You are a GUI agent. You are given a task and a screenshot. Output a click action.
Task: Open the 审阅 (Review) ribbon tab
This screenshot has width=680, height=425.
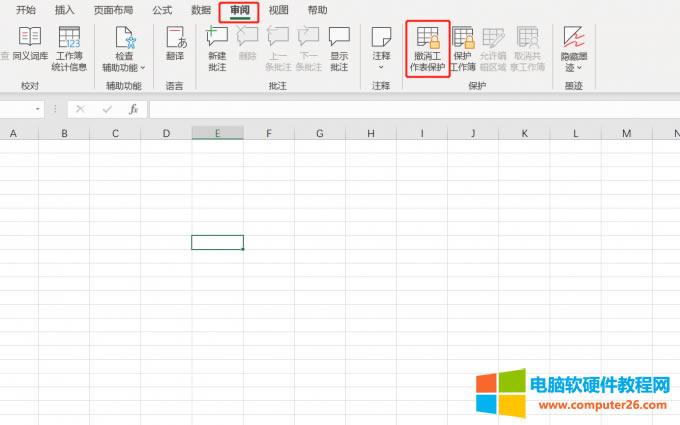tap(239, 10)
